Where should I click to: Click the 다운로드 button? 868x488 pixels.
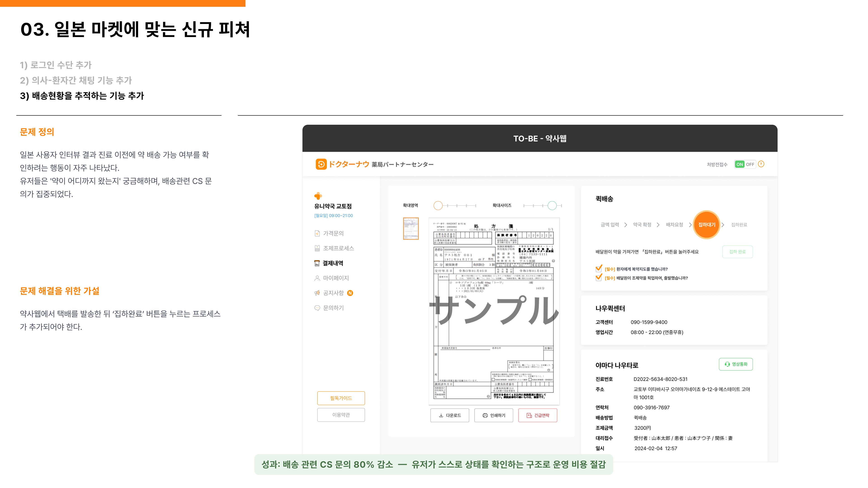(x=450, y=415)
